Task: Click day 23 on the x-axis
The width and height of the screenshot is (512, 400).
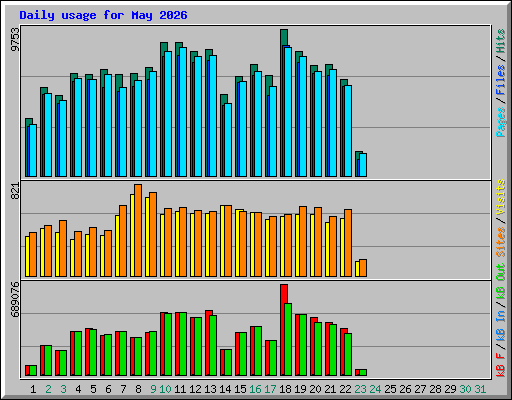Action: 360,389
